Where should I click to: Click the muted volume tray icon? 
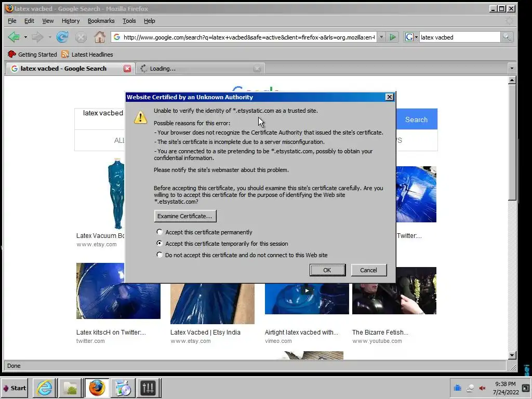pos(482,388)
